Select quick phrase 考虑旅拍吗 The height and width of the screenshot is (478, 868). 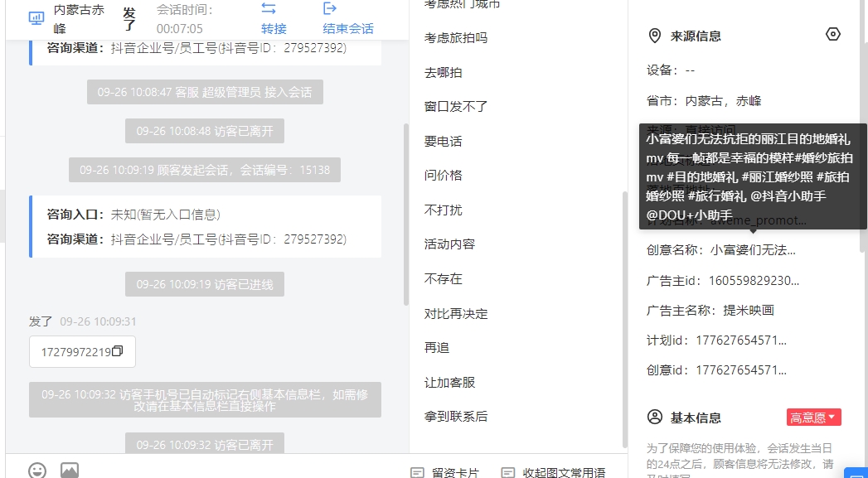coord(456,38)
